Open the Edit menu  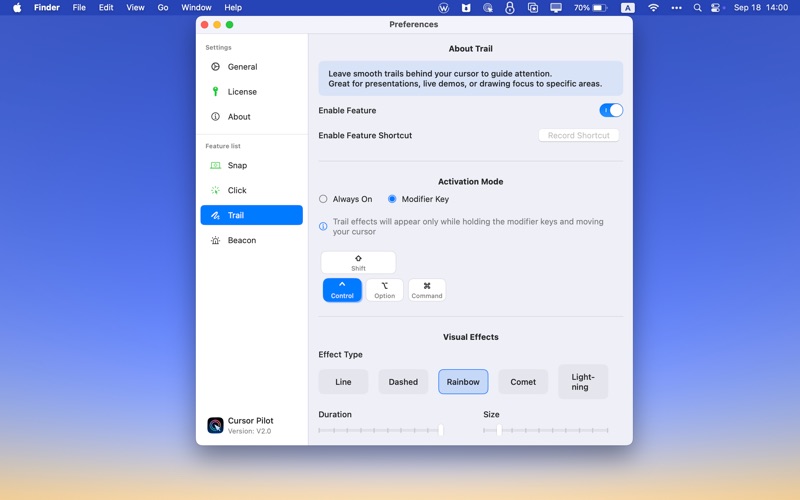[106, 8]
